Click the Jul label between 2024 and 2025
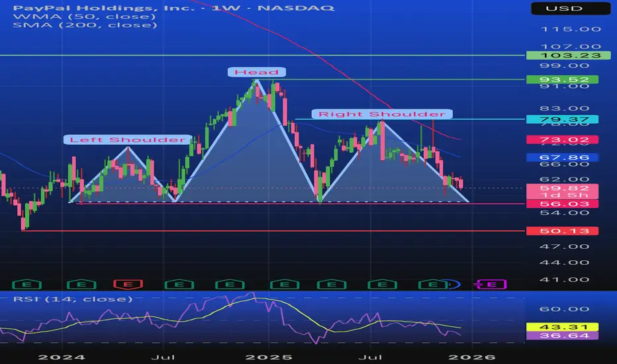The height and width of the screenshot is (364, 617). point(163,357)
